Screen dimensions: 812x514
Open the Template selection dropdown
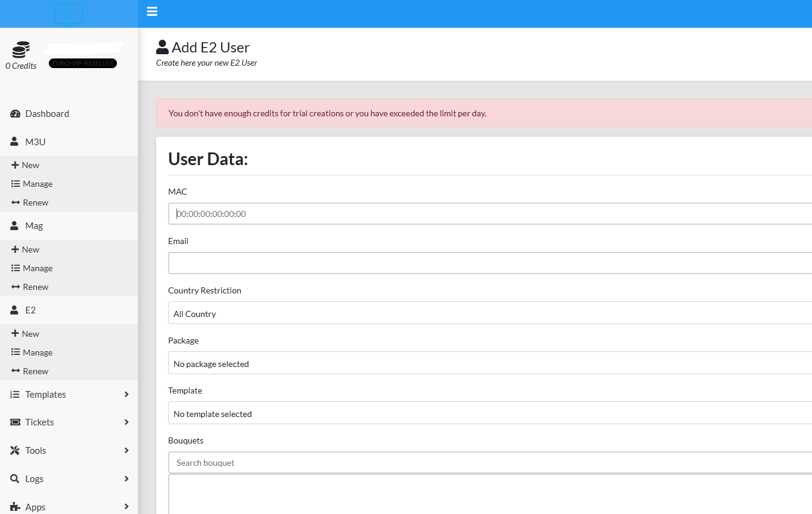tap(489, 413)
